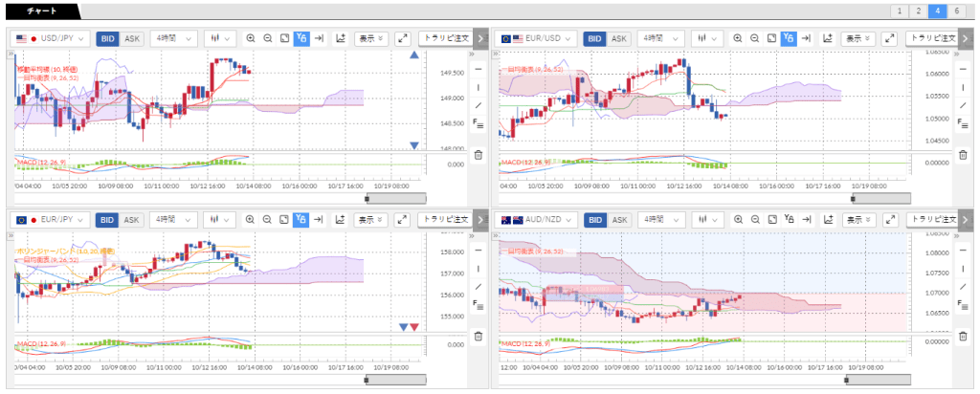
Task: Add an indicator to the EUR/JPY chart
Action: [x=340, y=220]
